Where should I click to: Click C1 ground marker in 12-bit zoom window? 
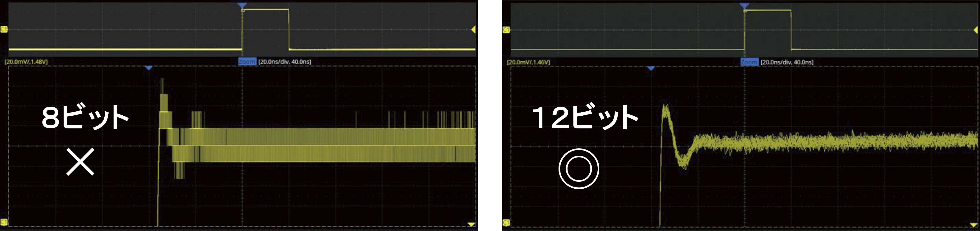pyautogui.click(x=506, y=223)
